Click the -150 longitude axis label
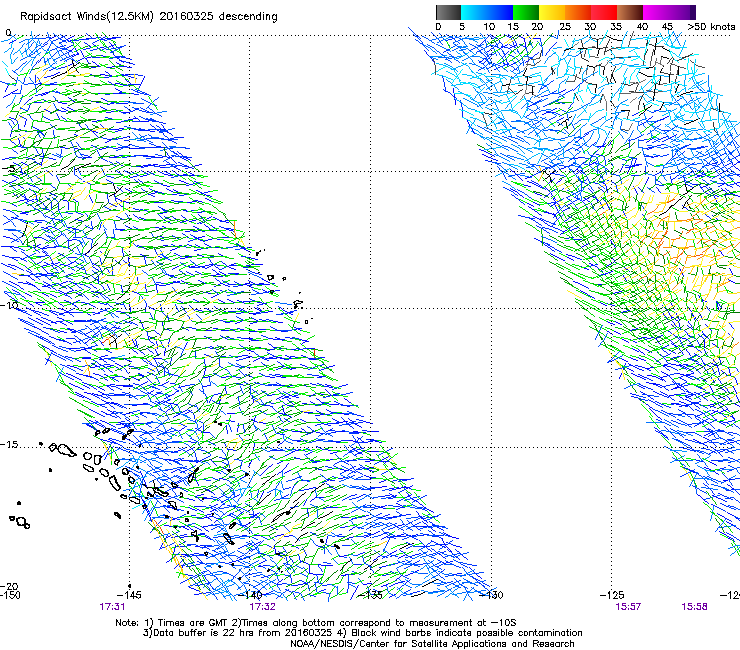 (10, 595)
